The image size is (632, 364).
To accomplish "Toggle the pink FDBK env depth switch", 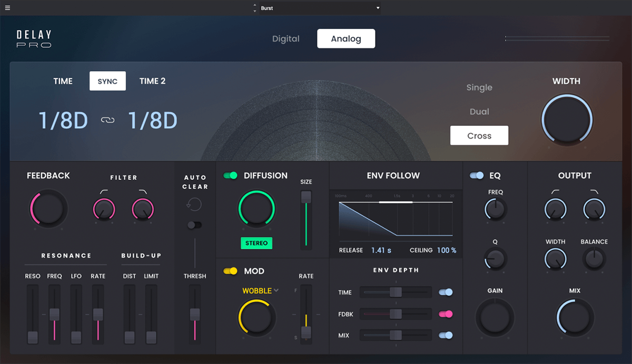I will tap(447, 313).
